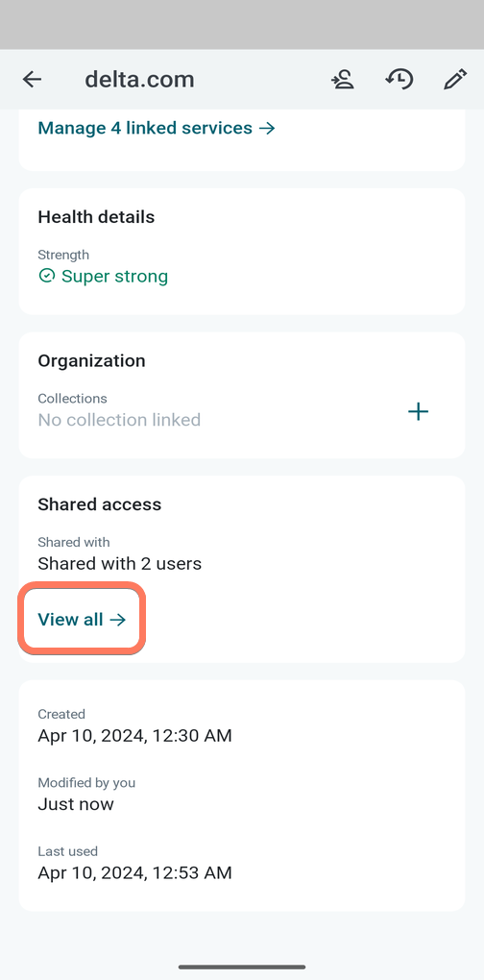Viewport: 484px width, 980px height.
Task: Open View all shared users
Action: point(82,620)
